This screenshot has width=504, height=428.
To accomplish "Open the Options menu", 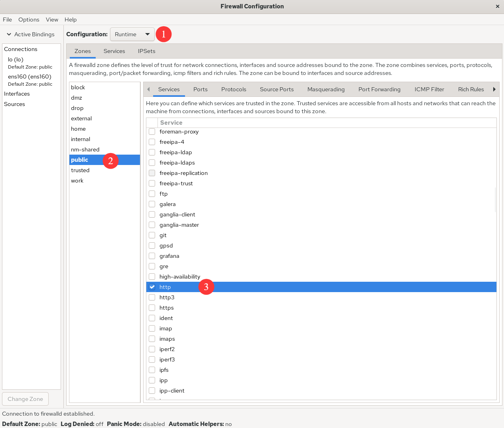I will point(29,20).
